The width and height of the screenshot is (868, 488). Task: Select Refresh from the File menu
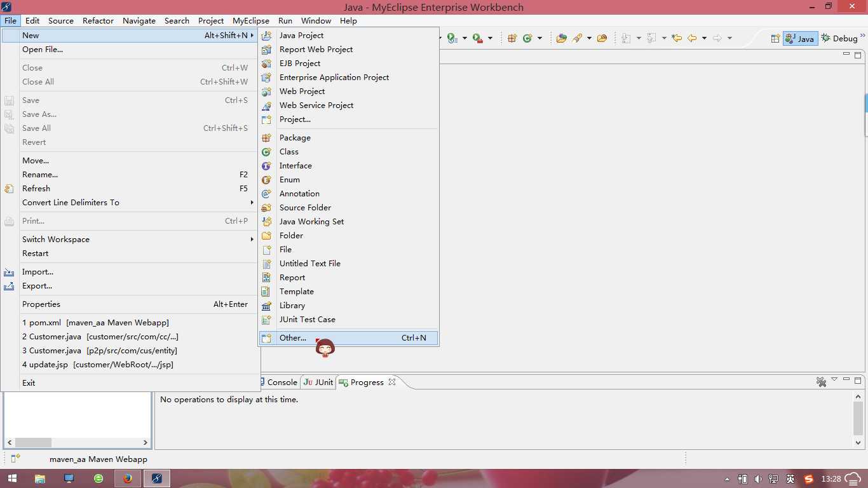tap(130, 189)
